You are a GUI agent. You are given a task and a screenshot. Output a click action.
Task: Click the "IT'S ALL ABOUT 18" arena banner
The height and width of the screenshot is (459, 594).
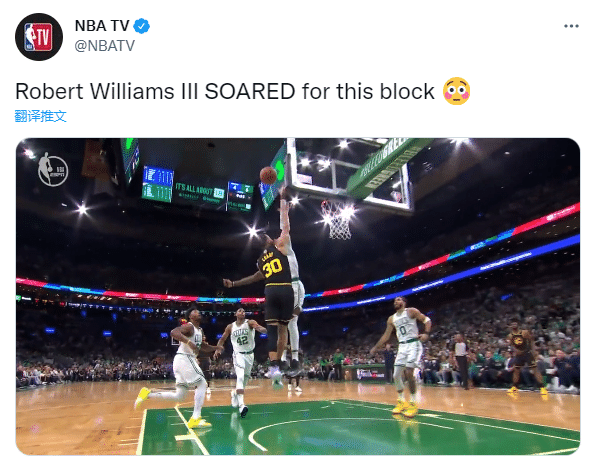coord(200,194)
